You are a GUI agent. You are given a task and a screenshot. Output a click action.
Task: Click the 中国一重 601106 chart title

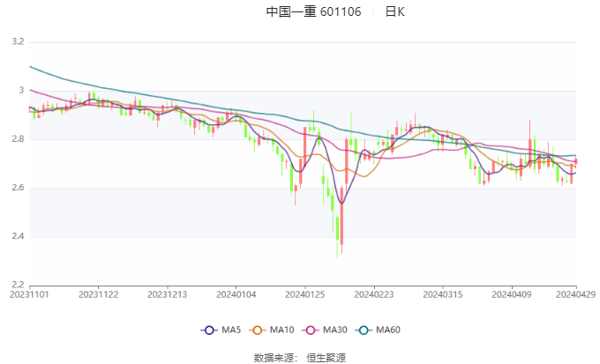[313, 12]
